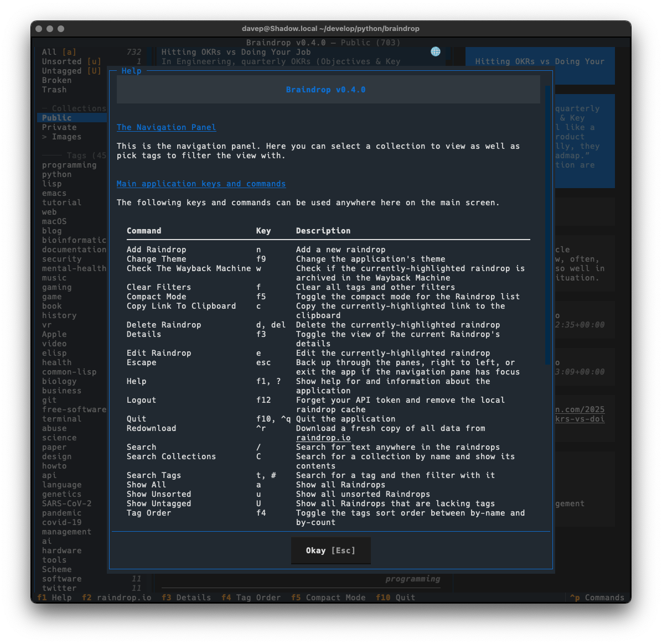Filter by the hardware tag

click(x=61, y=550)
